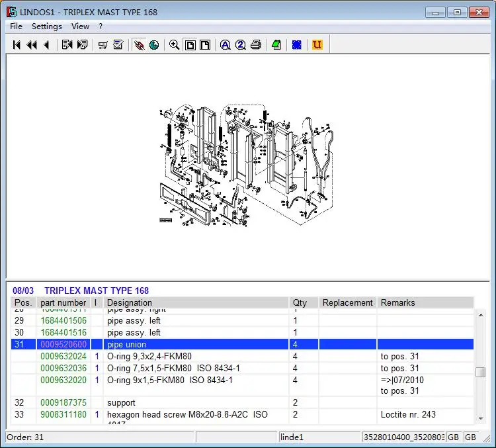Click 'pipe union' designation row

coord(196,344)
